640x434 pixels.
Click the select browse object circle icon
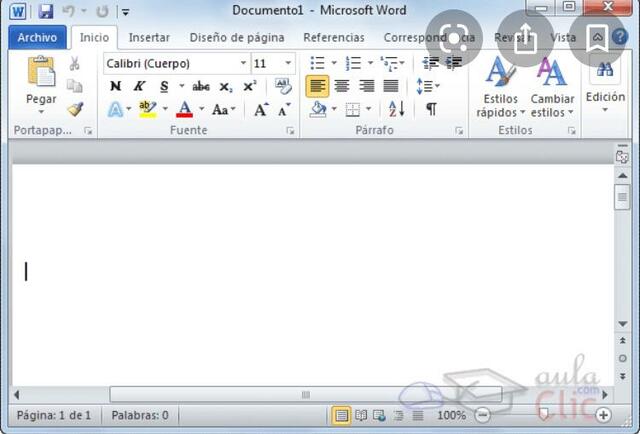(x=622, y=358)
